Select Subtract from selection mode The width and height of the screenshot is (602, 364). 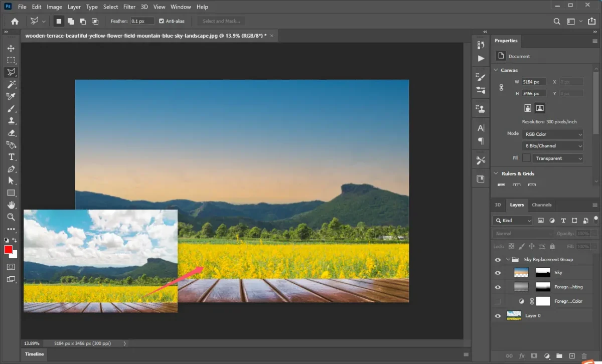point(83,21)
